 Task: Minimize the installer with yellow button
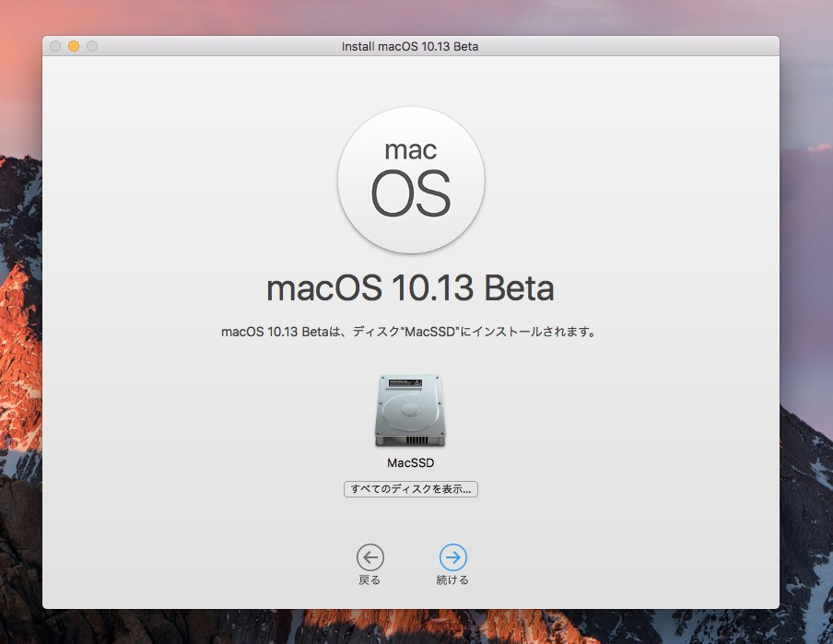pos(74,46)
